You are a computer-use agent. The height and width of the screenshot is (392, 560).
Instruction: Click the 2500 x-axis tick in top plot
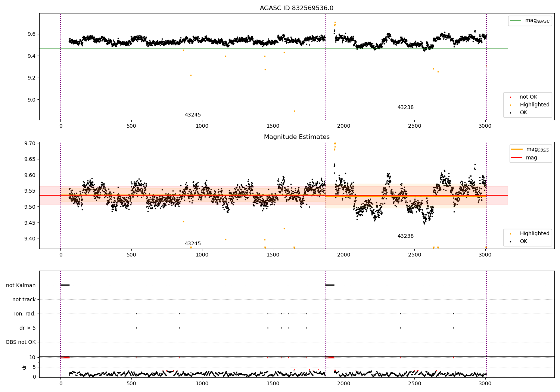click(414, 126)
